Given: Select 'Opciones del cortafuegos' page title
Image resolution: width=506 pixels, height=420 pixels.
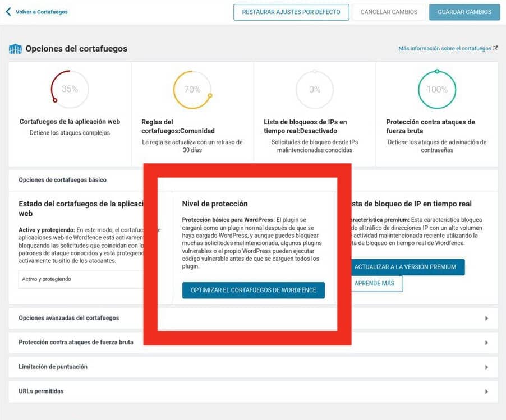Looking at the screenshot, I should pos(76,49).
